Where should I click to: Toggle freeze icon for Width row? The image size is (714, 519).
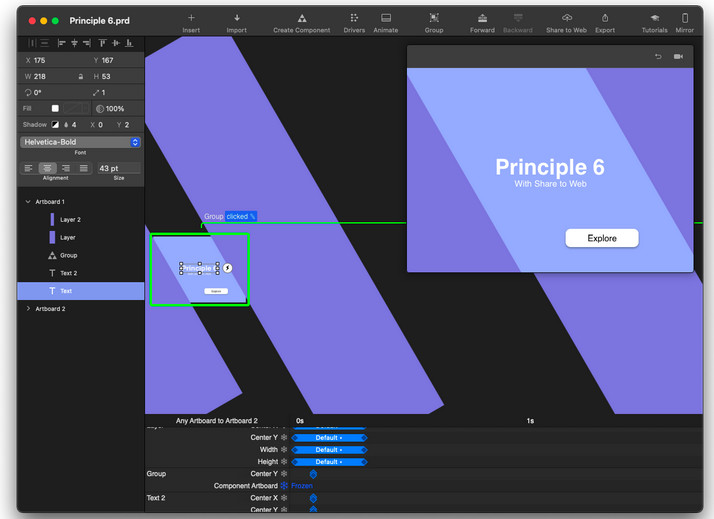pyautogui.click(x=284, y=449)
